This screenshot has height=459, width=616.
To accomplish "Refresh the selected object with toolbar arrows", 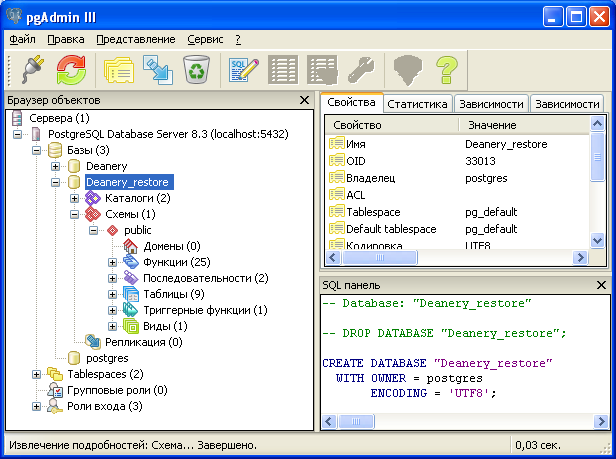I will tap(71, 70).
